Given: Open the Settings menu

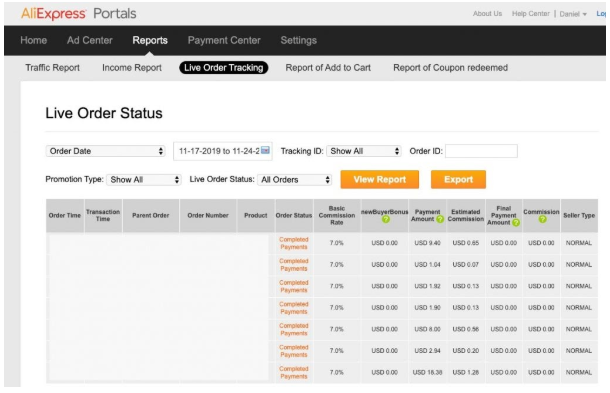Looking at the screenshot, I should [x=299, y=40].
